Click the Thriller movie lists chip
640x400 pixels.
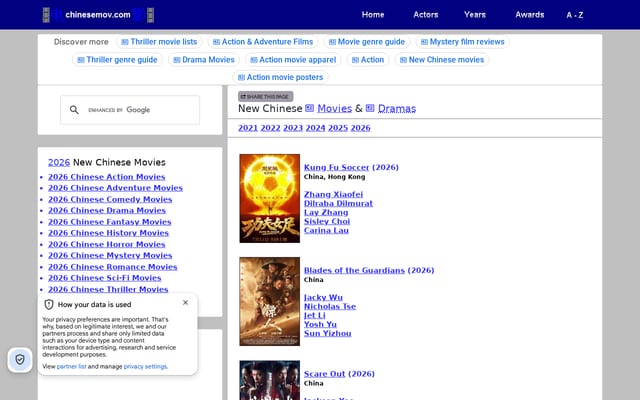click(x=159, y=42)
